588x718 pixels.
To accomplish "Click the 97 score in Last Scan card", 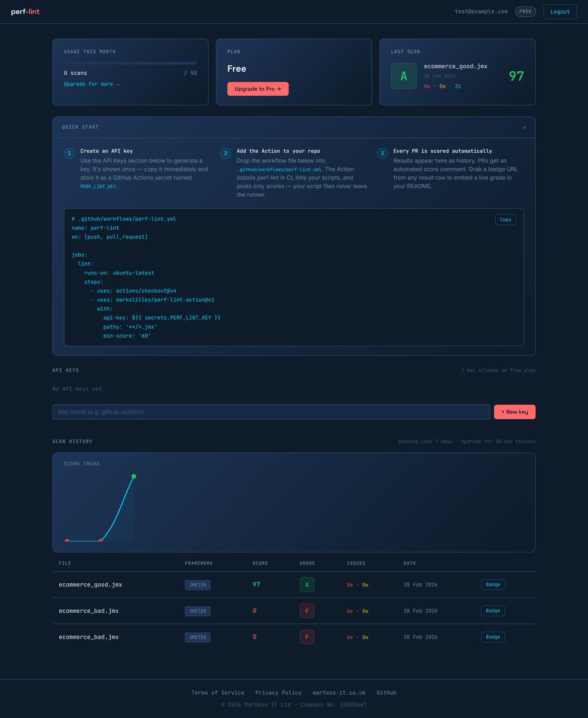I will click(x=516, y=76).
